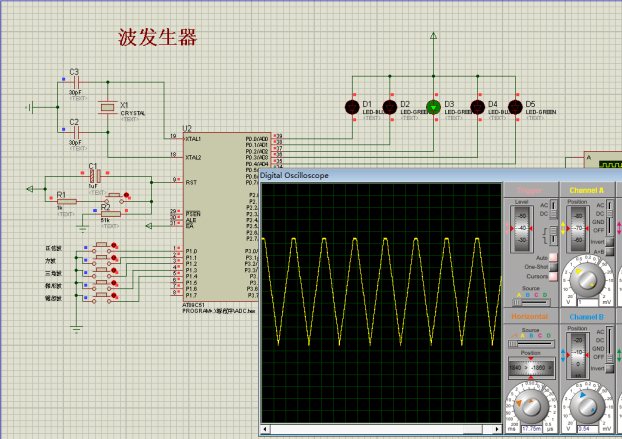Click the oscilloscope scrollbar left arrow

pyautogui.click(x=265, y=429)
